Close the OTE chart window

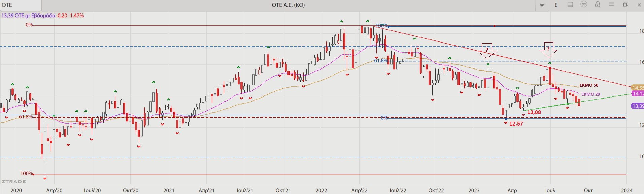pos(639,5)
